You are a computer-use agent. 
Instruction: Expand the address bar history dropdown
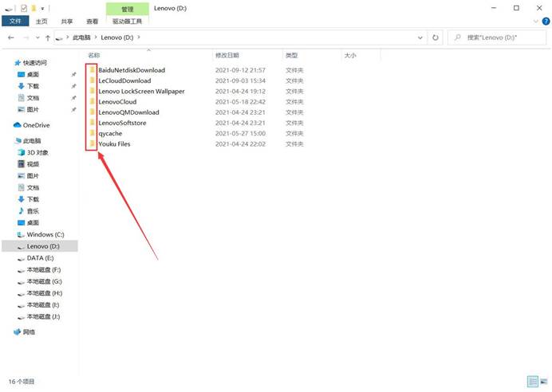[421, 37]
